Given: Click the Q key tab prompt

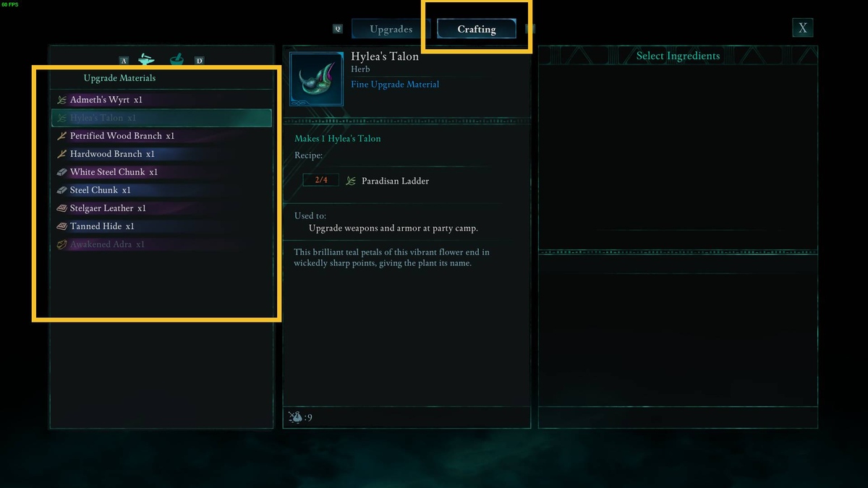Looking at the screenshot, I should [x=338, y=29].
